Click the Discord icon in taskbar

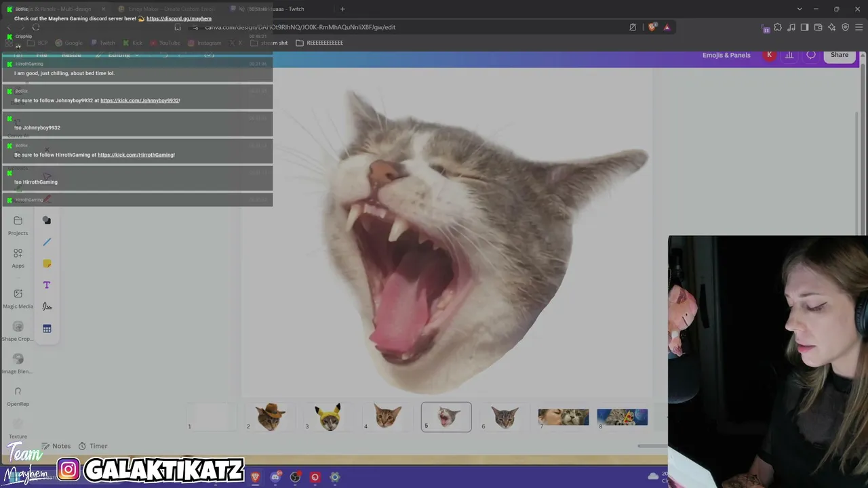(275, 477)
